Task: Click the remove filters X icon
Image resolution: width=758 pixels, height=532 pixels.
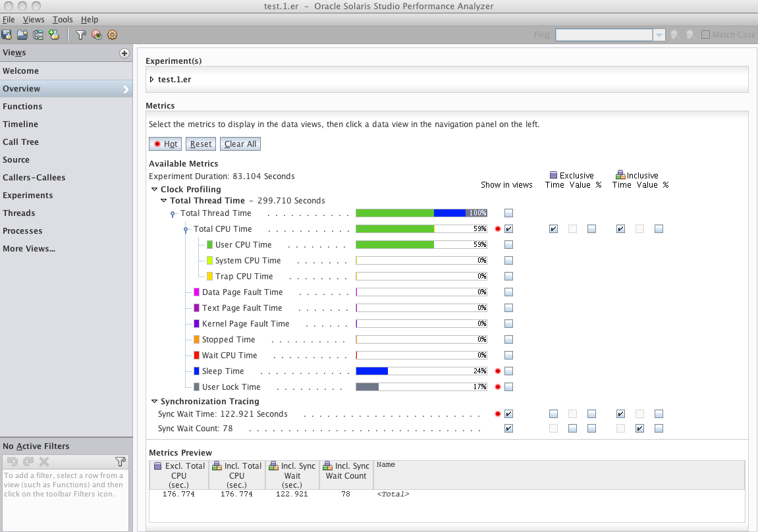Action: click(x=44, y=462)
